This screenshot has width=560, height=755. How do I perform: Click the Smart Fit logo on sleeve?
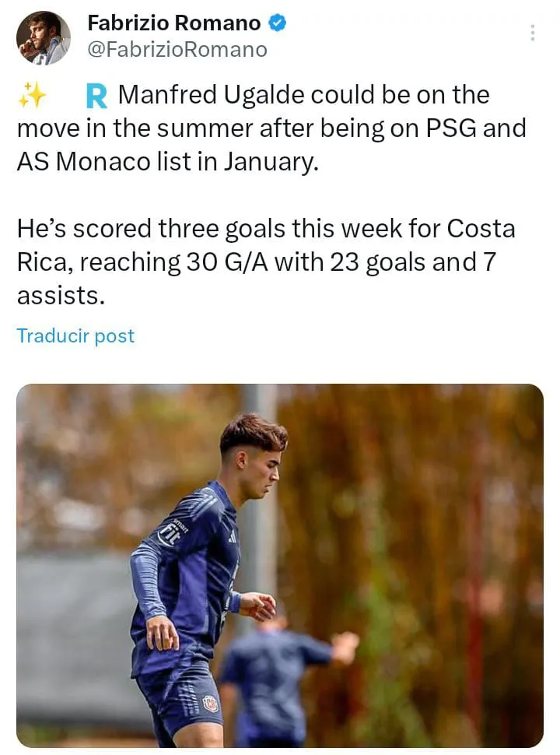169,532
